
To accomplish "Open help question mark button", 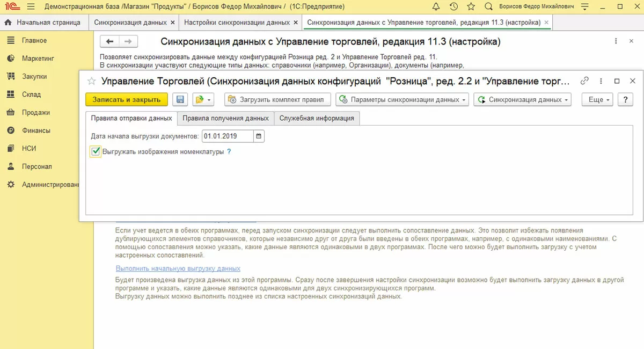I will [626, 99].
